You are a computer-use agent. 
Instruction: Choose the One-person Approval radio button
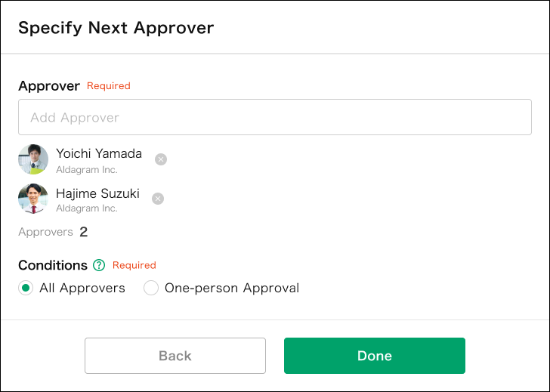[151, 288]
